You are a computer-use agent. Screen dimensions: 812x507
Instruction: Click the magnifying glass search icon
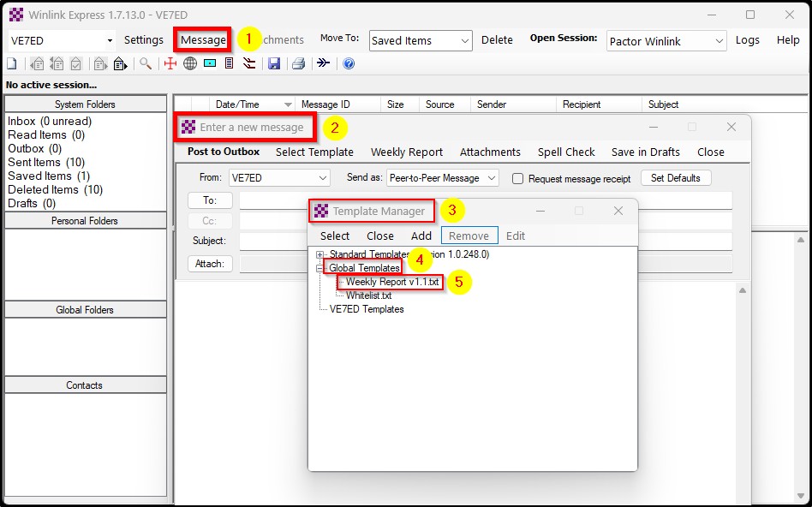click(x=146, y=63)
